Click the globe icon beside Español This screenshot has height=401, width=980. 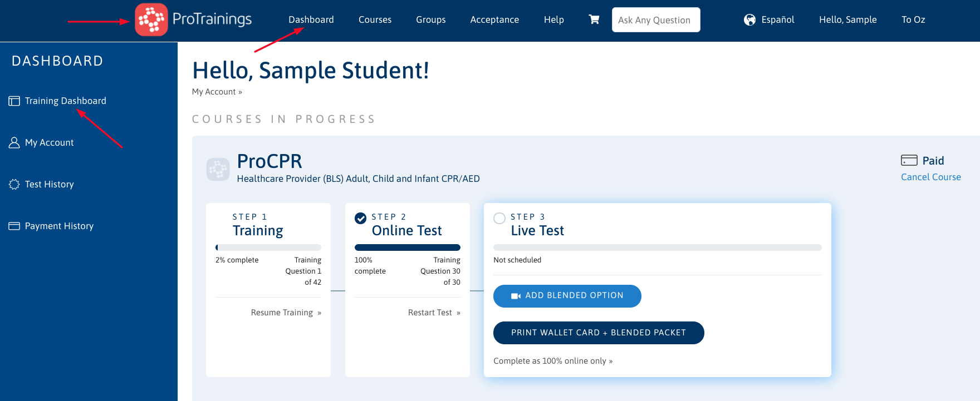coord(750,20)
